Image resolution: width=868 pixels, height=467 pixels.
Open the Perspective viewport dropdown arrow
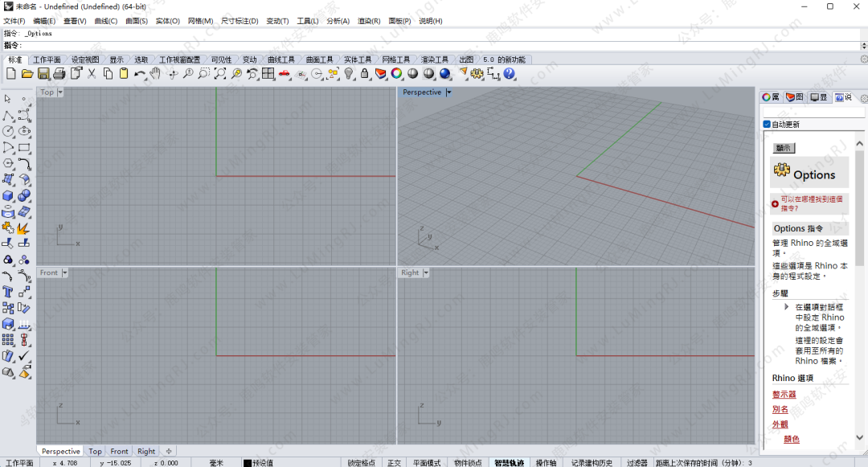click(448, 92)
